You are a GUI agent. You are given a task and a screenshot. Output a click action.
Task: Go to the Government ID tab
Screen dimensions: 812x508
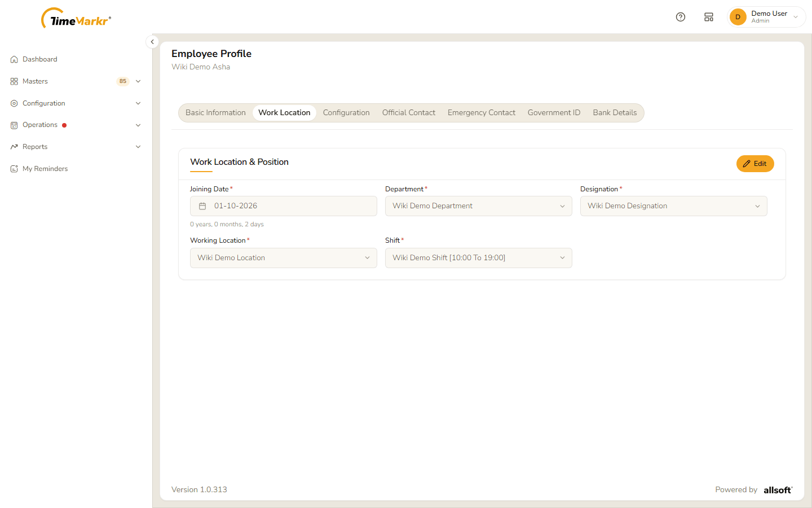[x=554, y=113]
